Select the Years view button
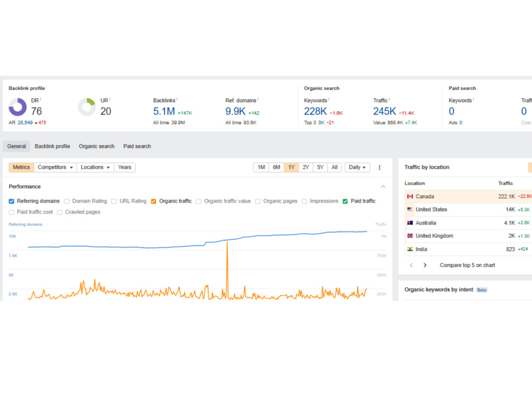Image resolution: width=532 pixels, height=399 pixels. tap(124, 167)
